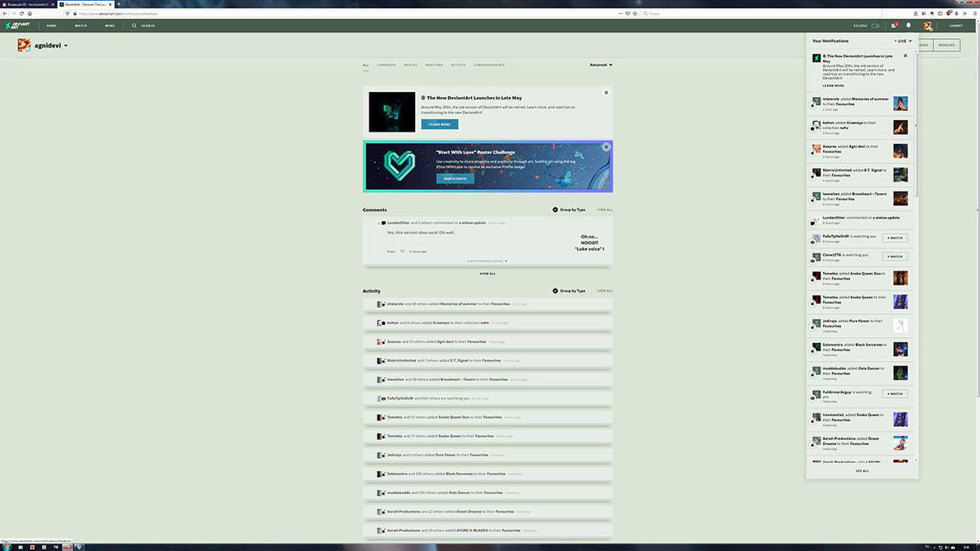
Task: Toggle the Eclipse theme switch
Action: coord(876,25)
